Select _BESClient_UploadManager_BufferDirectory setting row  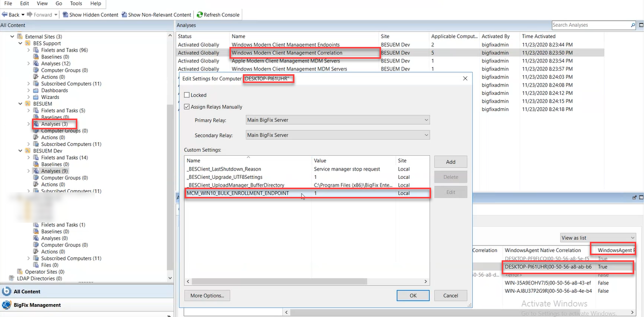pos(307,185)
